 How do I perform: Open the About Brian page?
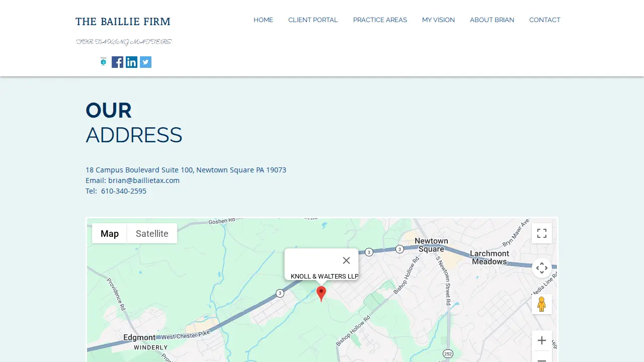[x=492, y=20]
